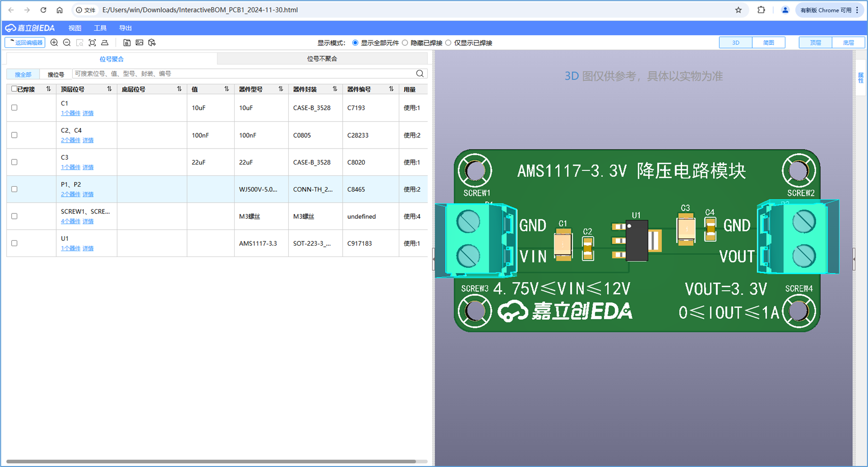Click the 返回编辑器 button
Image resolution: width=868 pixels, height=467 pixels.
(x=25, y=43)
